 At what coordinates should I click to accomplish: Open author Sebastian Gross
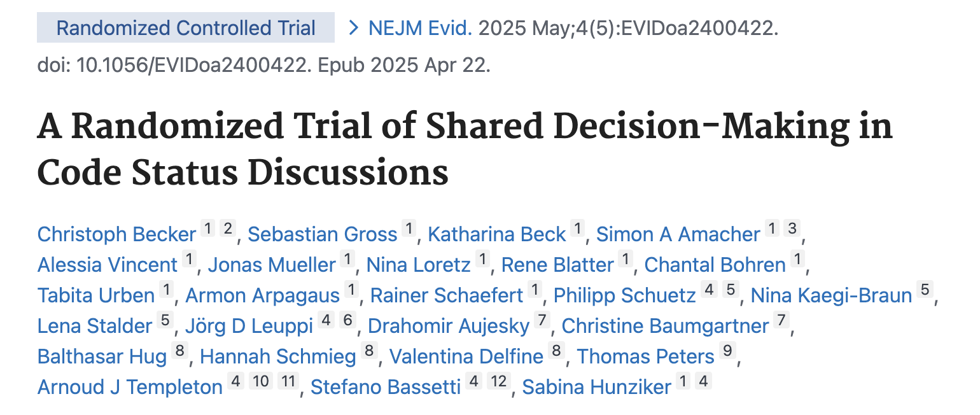323,234
